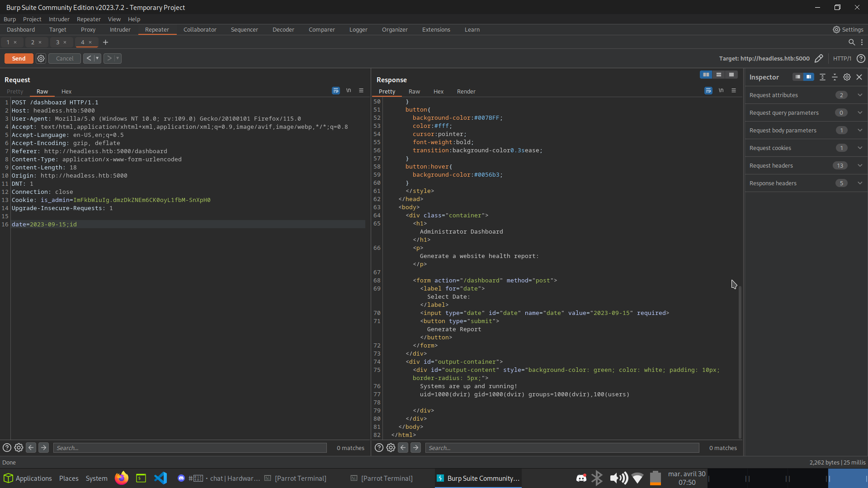Screen dimensions: 868x488
Task: Open the back history dropdown arrow
Action: click(97, 58)
